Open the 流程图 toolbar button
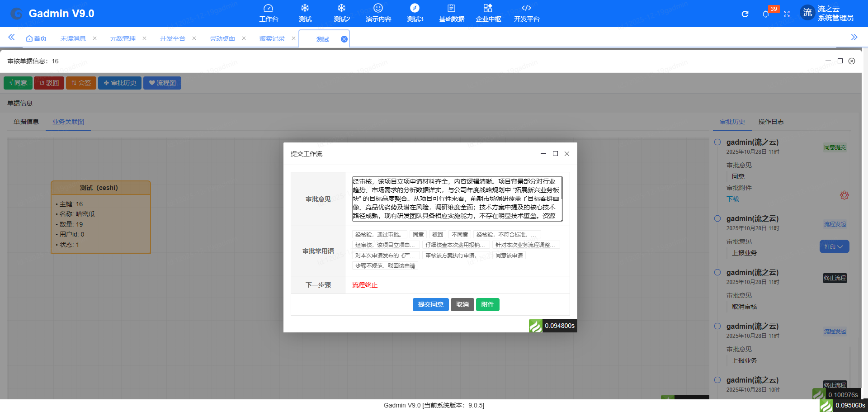The height and width of the screenshot is (412, 868). pos(162,83)
